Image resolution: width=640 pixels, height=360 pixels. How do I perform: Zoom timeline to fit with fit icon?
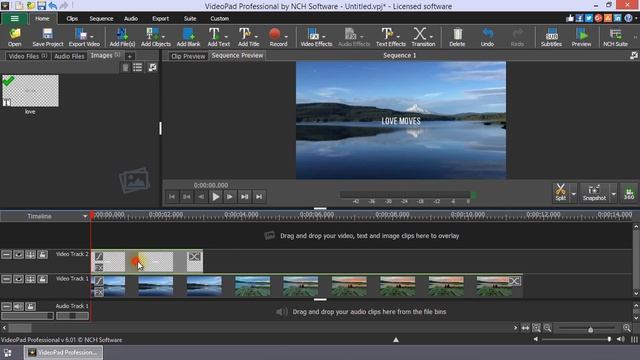pos(536,328)
